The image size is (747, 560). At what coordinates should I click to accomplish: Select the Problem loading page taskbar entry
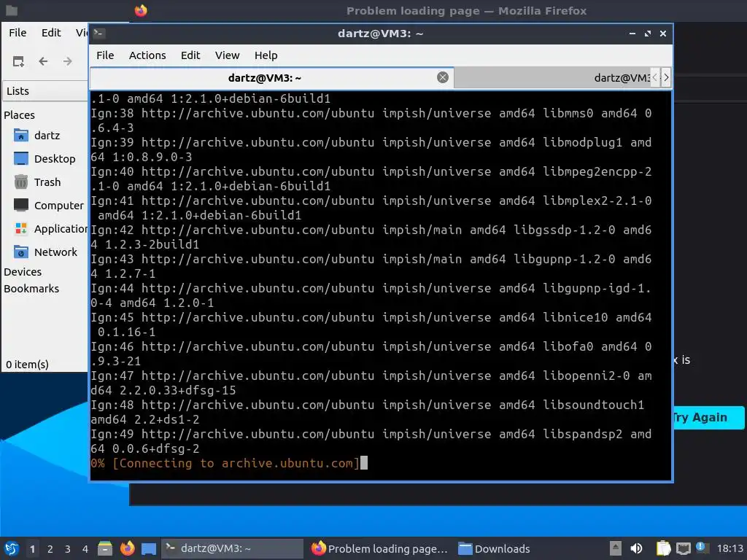tap(379, 548)
